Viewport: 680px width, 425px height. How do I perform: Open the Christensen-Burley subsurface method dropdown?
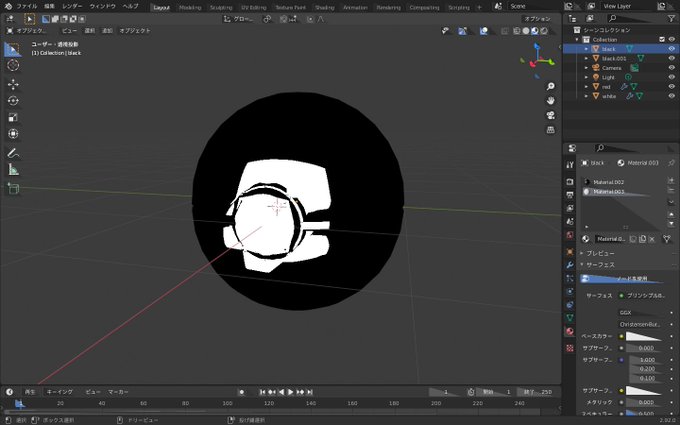pos(643,324)
